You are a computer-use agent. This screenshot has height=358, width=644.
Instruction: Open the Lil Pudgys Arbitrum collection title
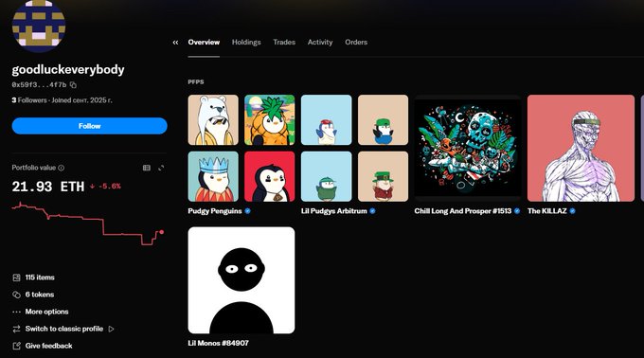tap(334, 211)
